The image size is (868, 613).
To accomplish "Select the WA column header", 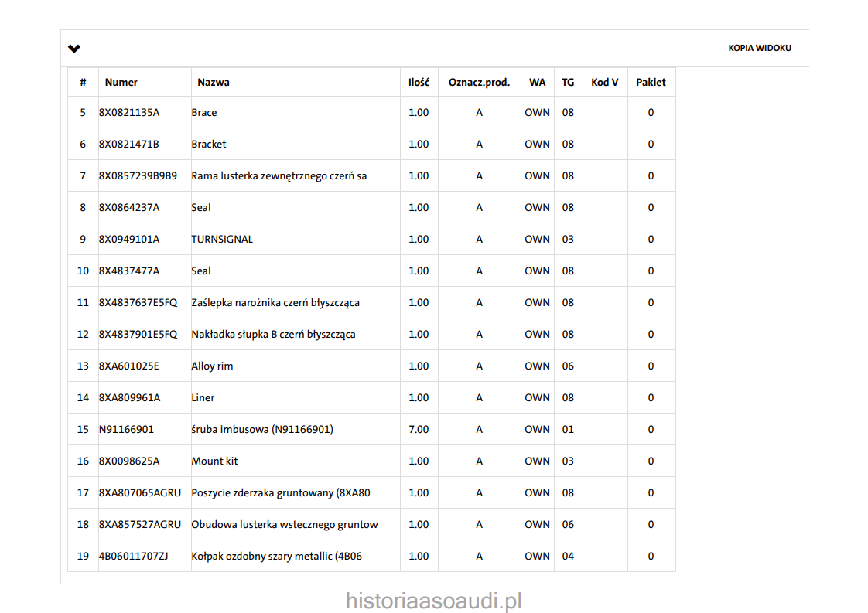I will click(x=537, y=82).
